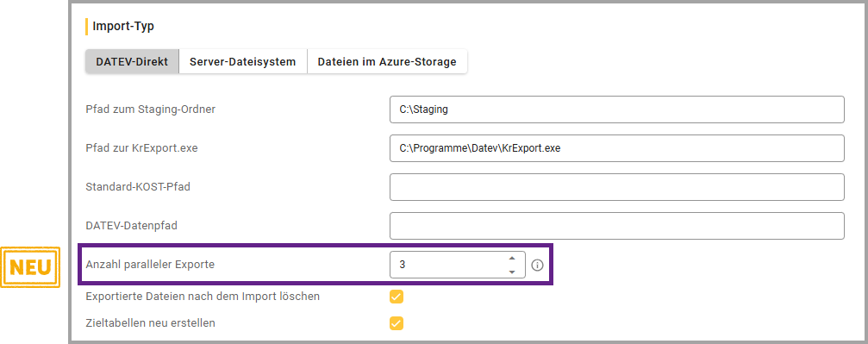Click the DATEV-Datenpfad label

[x=131, y=226]
